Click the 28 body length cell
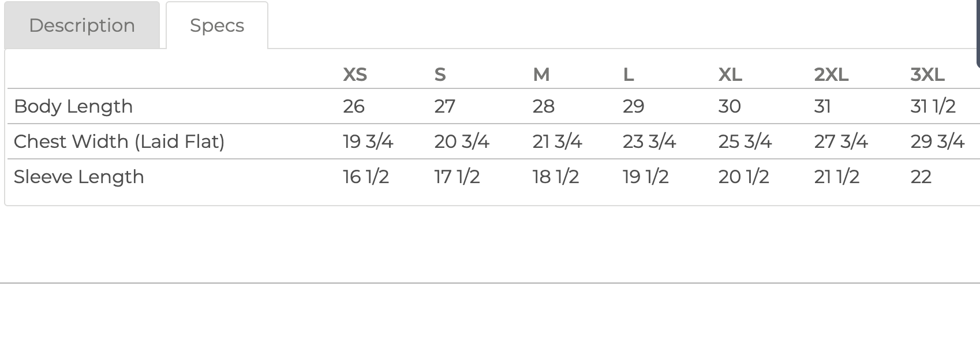980x357 pixels. pos(543,106)
